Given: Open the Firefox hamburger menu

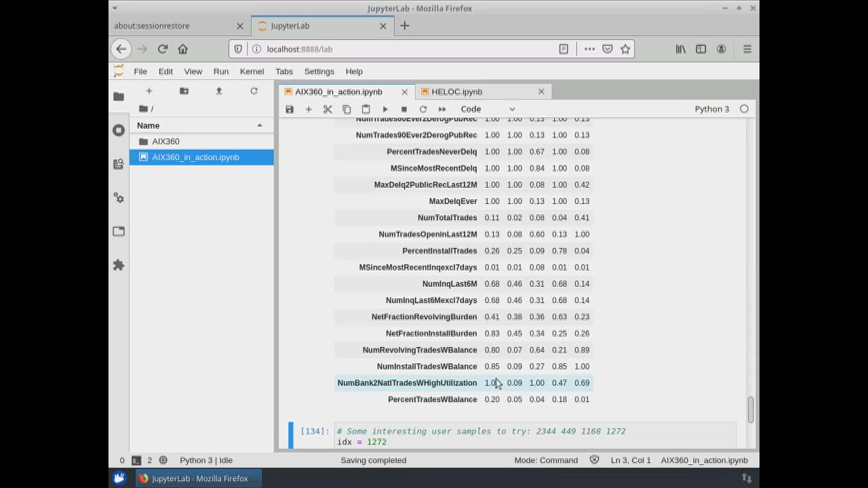Looking at the screenshot, I should click(747, 49).
